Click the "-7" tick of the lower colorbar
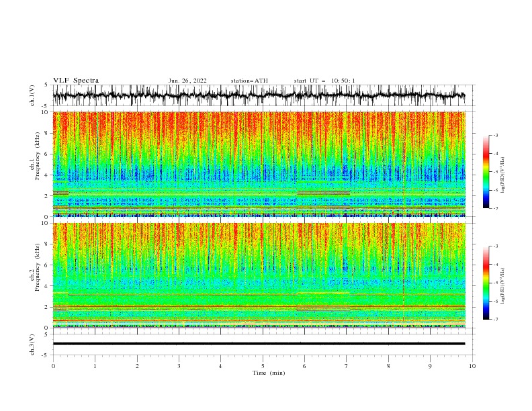This screenshot has height=411, width=532. [495, 320]
